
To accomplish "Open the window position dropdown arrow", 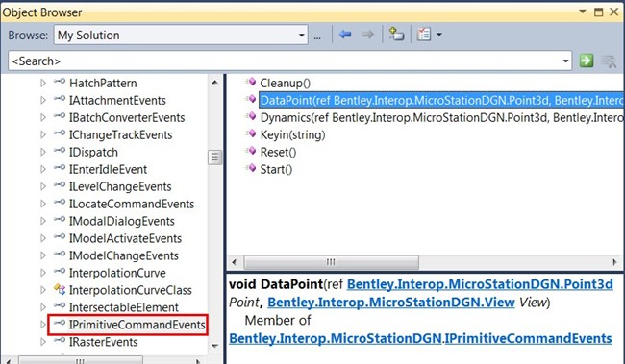I will (583, 12).
